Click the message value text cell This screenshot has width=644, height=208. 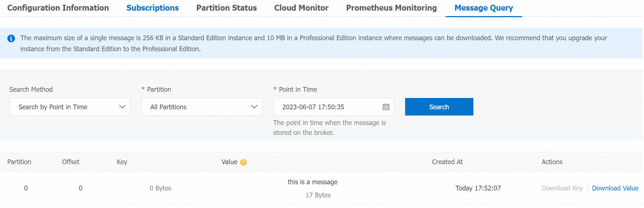pyautogui.click(x=312, y=182)
